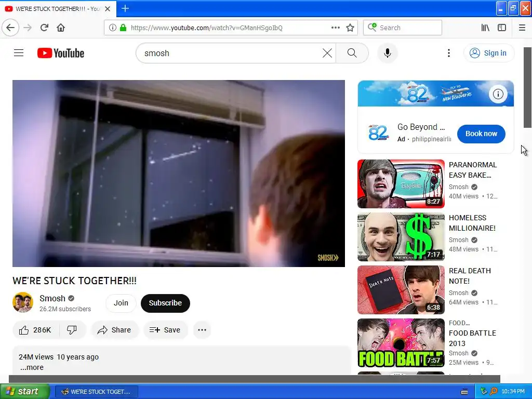Click the URL address bar text

[x=207, y=28]
